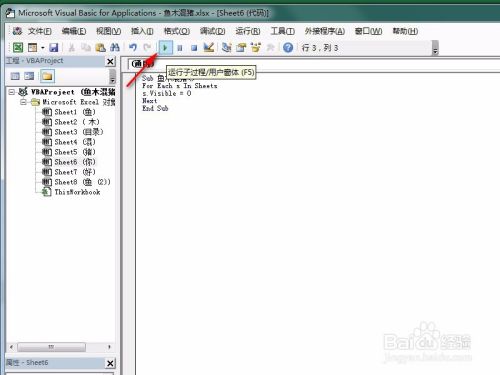This screenshot has height=375, width=500.
Task: Open the 窗口(W) menu
Action: pos(368,31)
